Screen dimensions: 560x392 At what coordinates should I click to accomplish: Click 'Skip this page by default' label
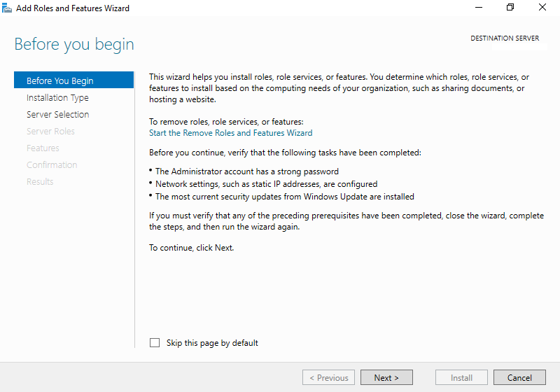(x=212, y=343)
